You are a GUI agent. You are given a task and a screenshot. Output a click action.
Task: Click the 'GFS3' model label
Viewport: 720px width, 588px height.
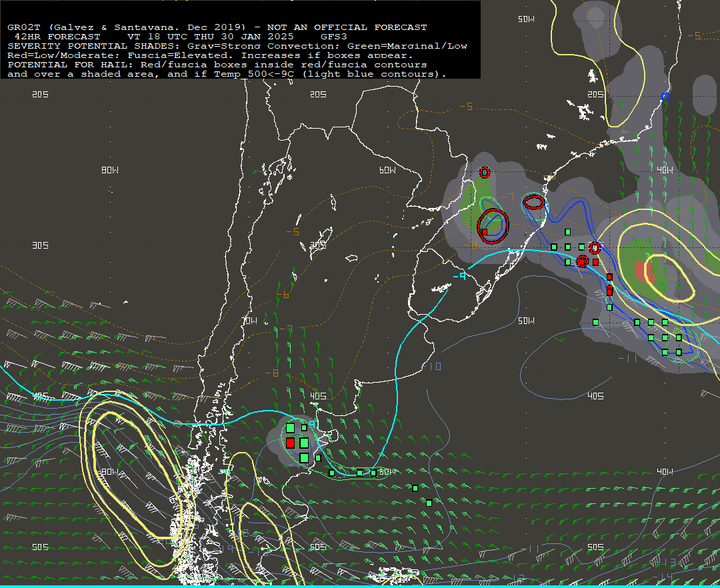pos(334,37)
